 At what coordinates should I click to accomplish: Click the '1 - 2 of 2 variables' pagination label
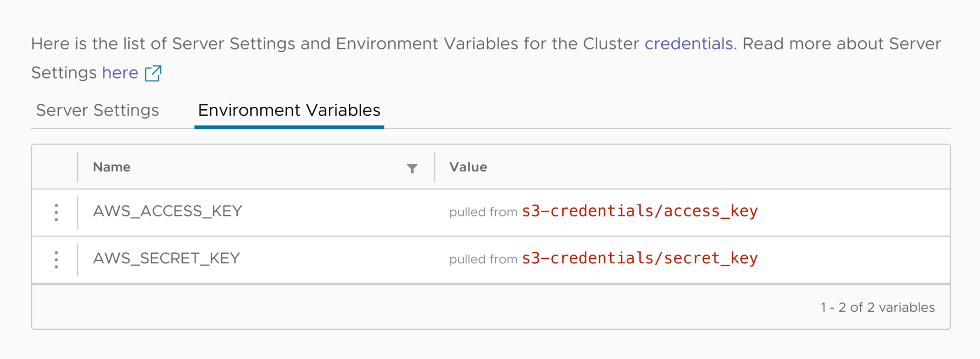pos(878,307)
